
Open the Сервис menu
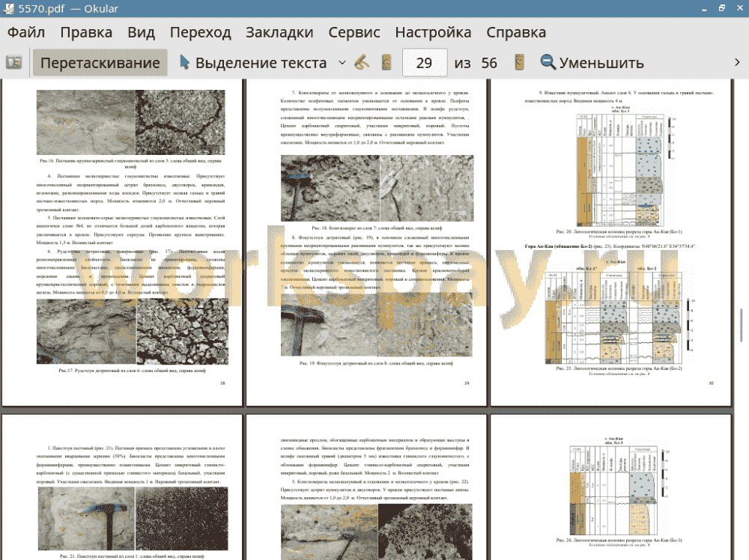click(354, 32)
